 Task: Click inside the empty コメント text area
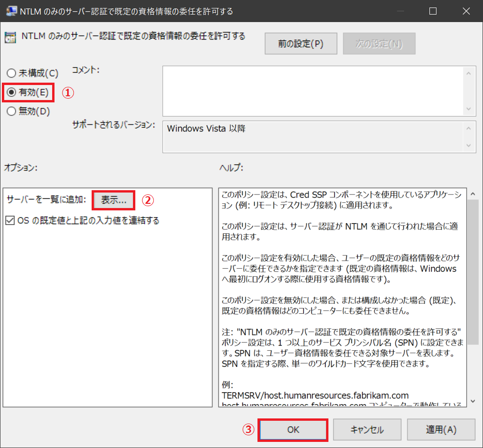click(310, 92)
